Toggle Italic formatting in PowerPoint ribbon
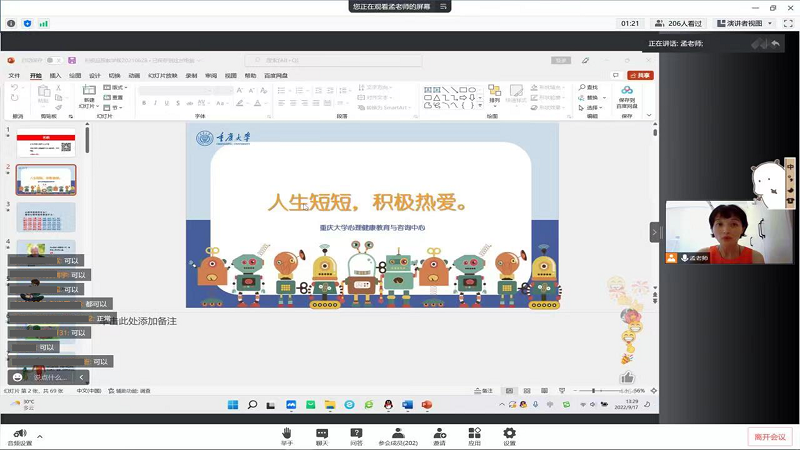 [x=155, y=103]
